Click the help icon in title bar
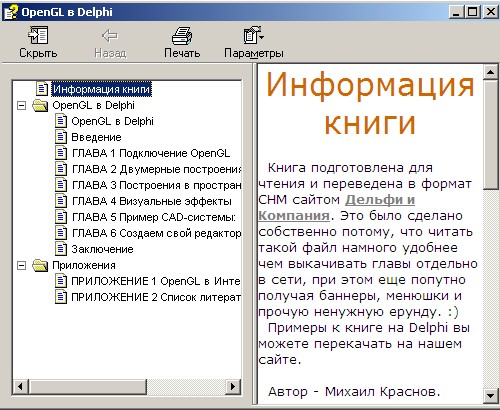 pos(10,12)
